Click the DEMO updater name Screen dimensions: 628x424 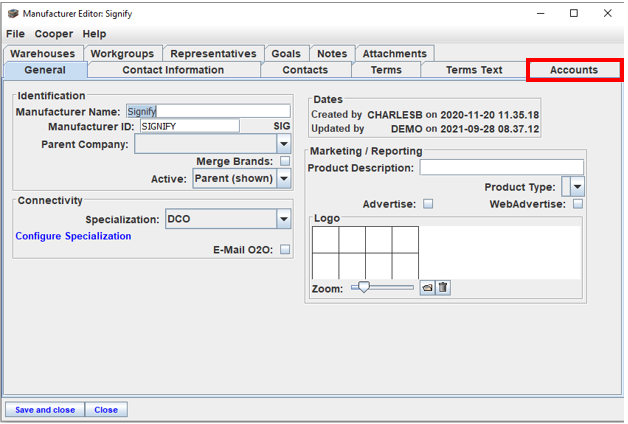coord(407,129)
